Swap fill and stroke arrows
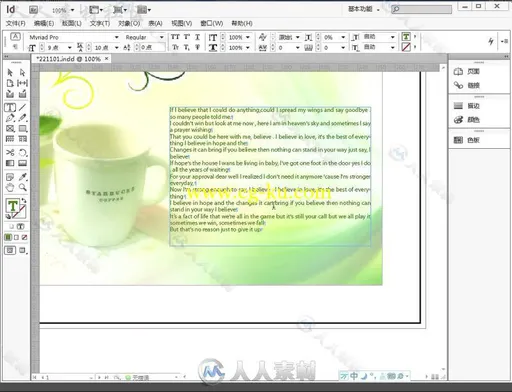Screen dimensions: 512x392 24,201
